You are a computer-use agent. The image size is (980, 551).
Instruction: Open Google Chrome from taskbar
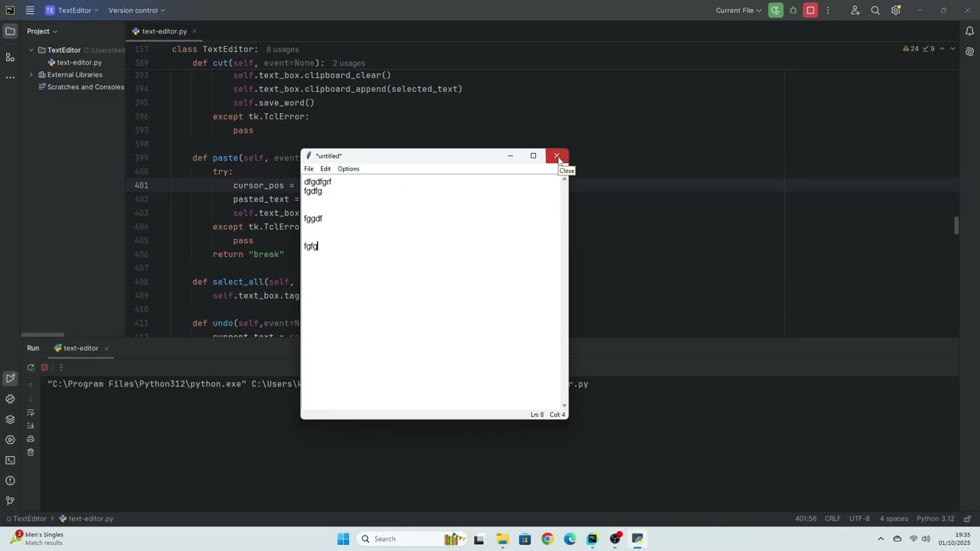pyautogui.click(x=547, y=539)
